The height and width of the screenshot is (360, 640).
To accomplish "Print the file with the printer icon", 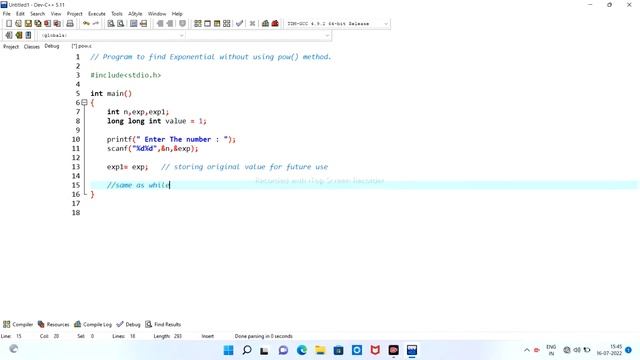I will [x=70, y=24].
